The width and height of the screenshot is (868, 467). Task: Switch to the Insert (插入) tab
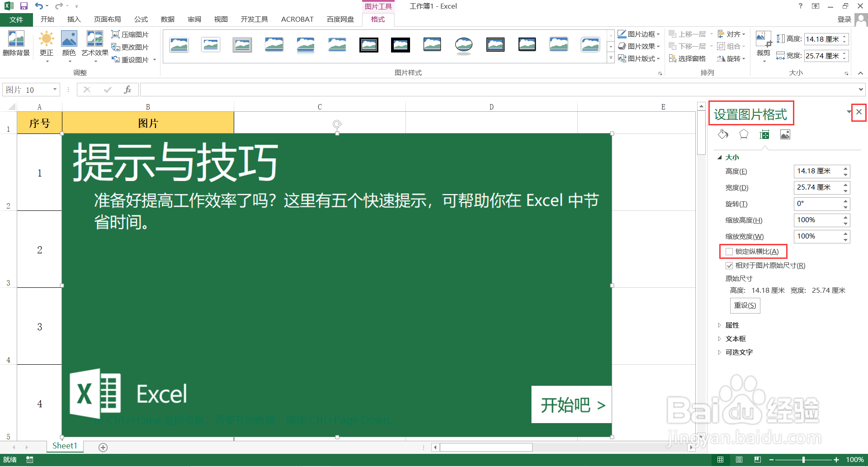click(x=74, y=19)
